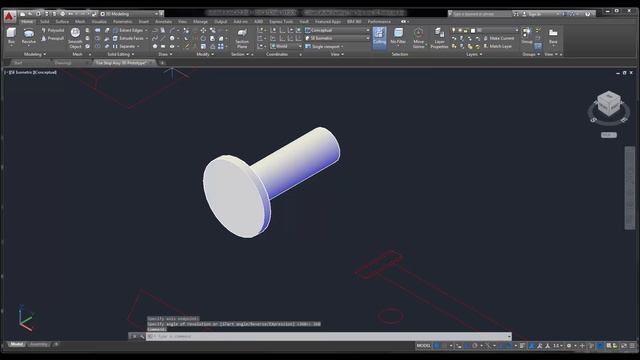Open the Start file tab
Viewport: 640px width, 360px height.
coord(18,63)
